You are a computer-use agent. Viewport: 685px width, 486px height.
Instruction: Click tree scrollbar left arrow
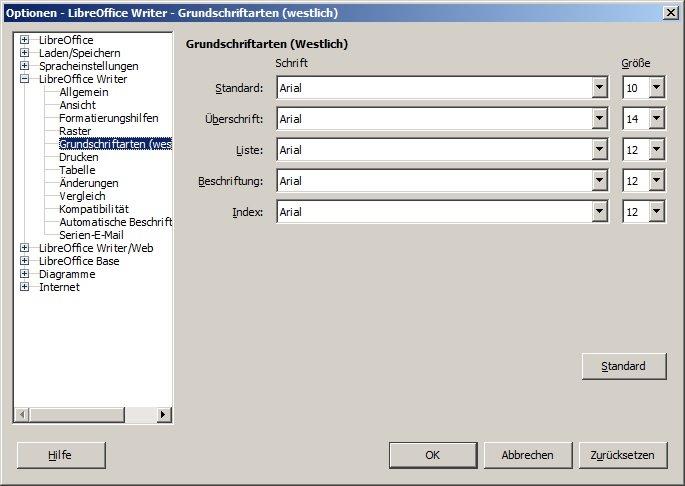(x=22, y=414)
